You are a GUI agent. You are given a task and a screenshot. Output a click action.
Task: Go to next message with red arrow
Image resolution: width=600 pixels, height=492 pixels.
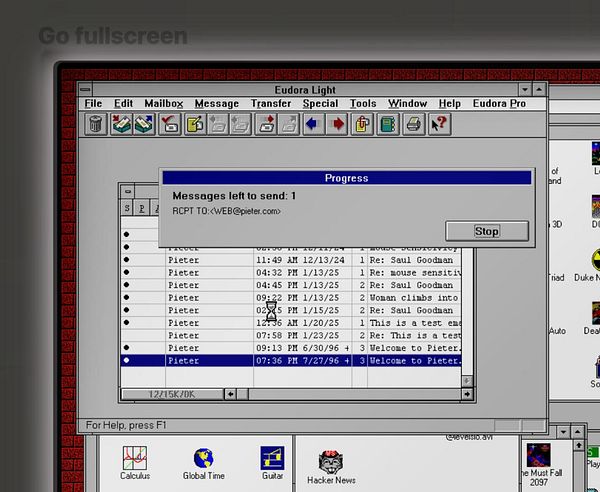[337, 124]
